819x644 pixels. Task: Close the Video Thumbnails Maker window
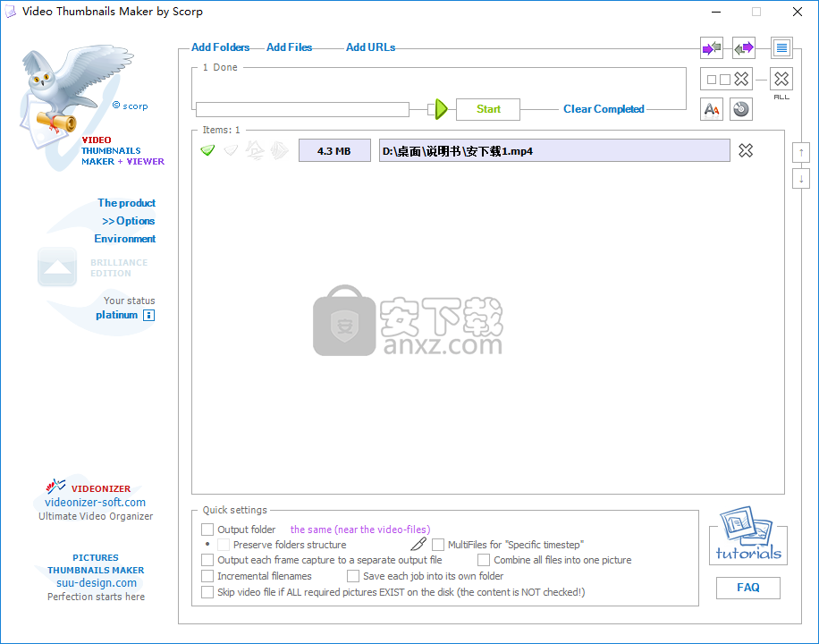click(797, 12)
